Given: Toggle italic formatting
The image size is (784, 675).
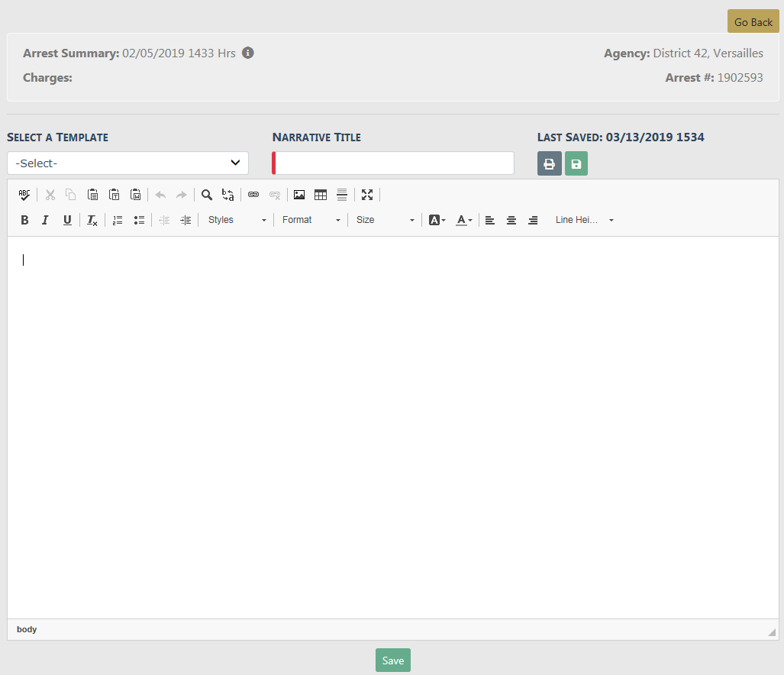Looking at the screenshot, I should tap(45, 220).
